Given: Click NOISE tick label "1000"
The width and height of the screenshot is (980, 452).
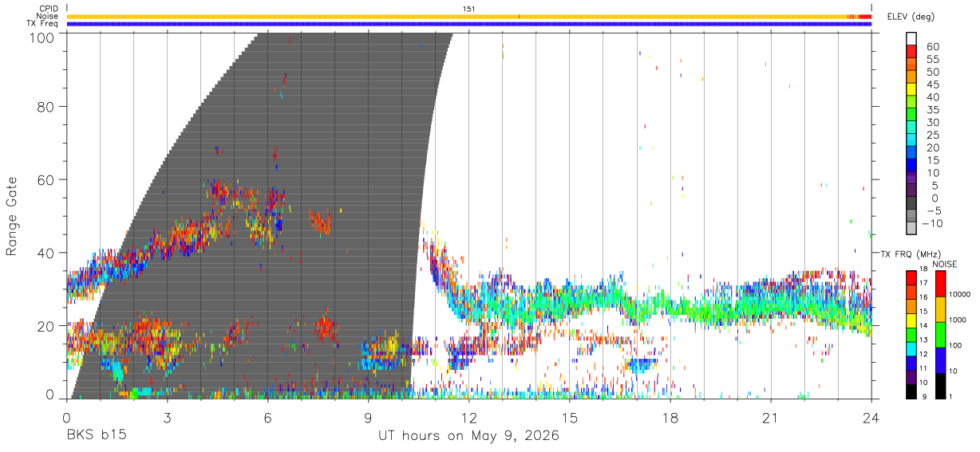Looking at the screenshot, I should (x=958, y=320).
